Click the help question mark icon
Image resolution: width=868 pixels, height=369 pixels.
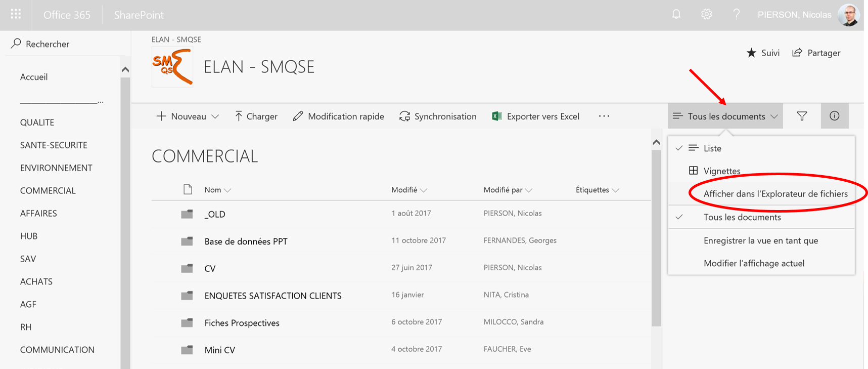click(x=736, y=15)
